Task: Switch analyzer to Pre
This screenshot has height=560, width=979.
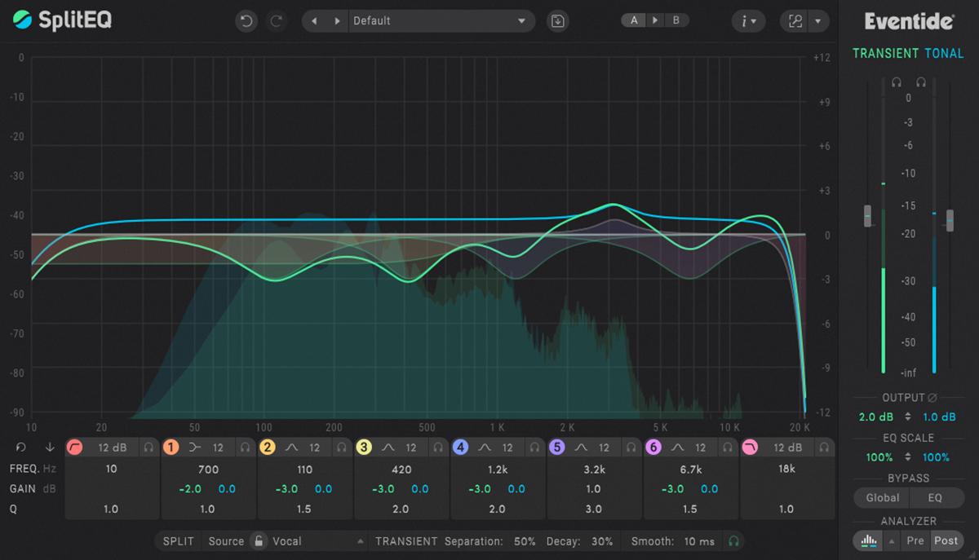Action: tap(915, 540)
